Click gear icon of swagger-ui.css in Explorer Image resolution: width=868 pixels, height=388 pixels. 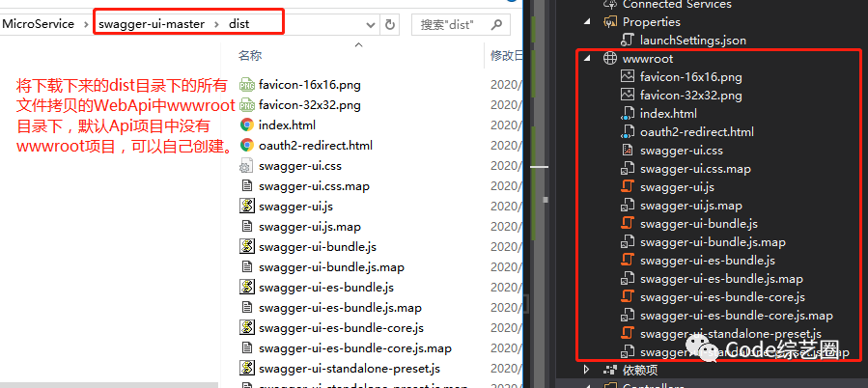point(247,165)
